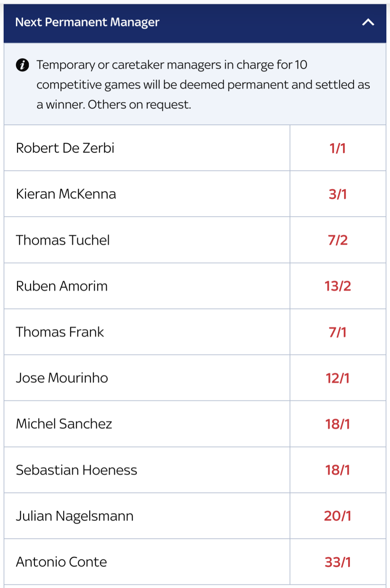Select Antonio Conte 33/1 odds
The height and width of the screenshot is (588, 390).
tap(338, 562)
